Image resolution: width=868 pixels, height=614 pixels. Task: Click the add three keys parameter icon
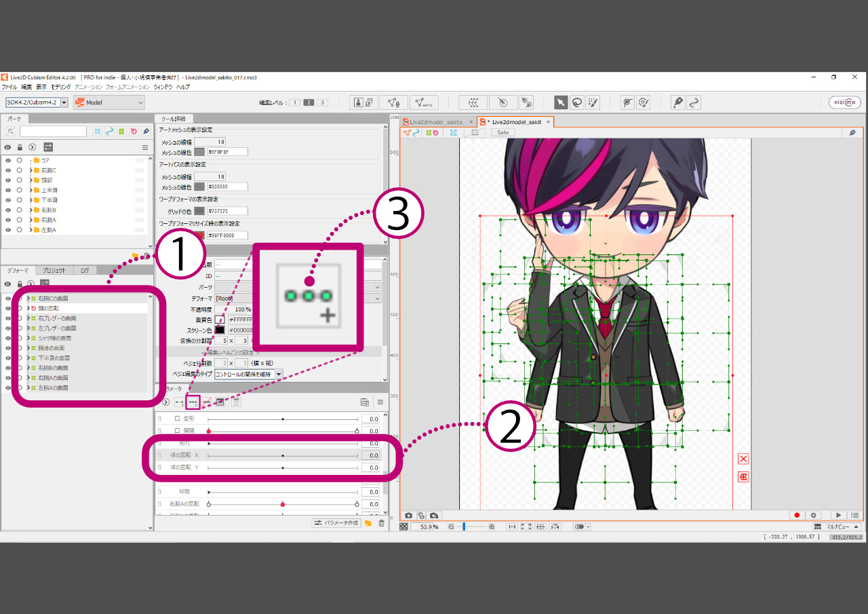tap(193, 402)
